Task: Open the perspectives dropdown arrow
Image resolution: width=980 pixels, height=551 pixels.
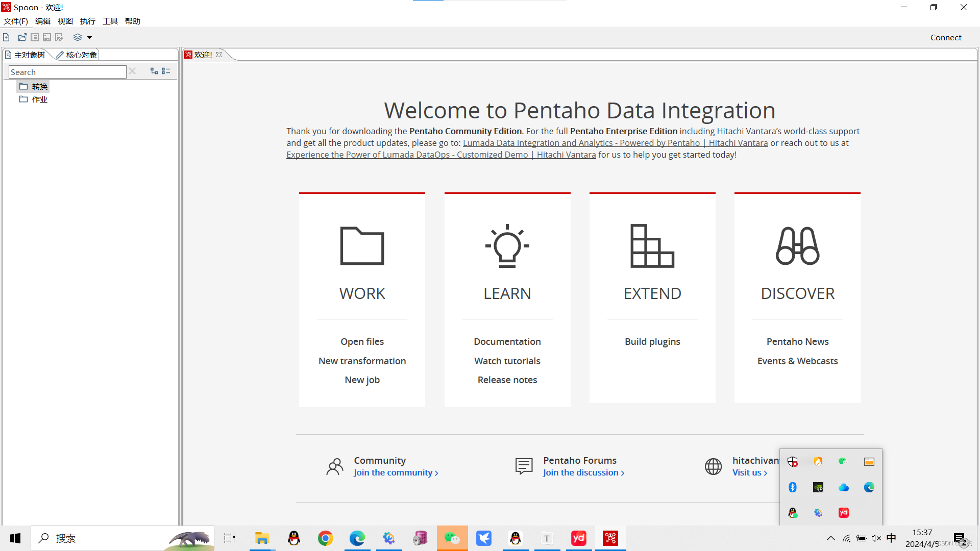Action: coord(89,37)
